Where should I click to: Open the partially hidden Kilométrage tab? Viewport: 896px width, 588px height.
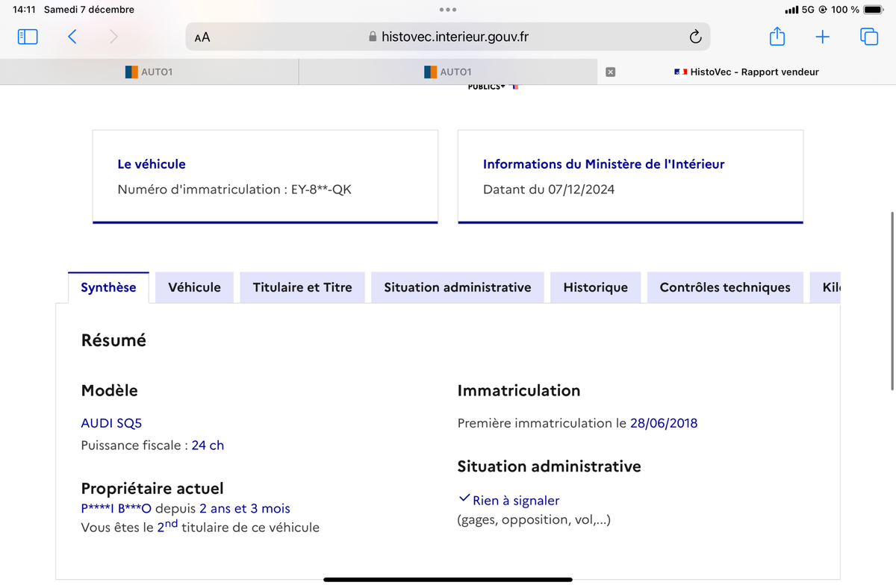point(826,287)
